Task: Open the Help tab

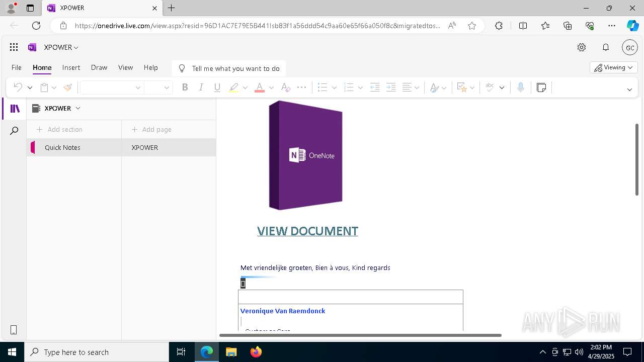Action: pos(151,67)
